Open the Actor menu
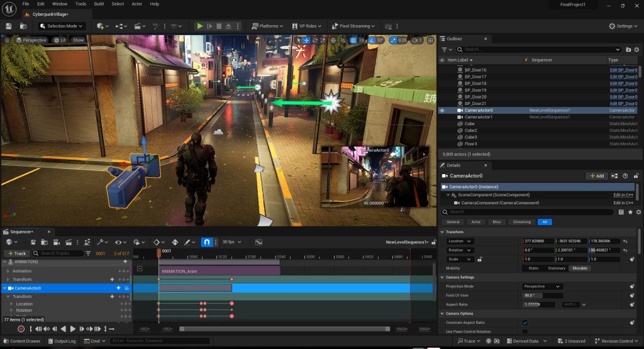This screenshot has width=644, height=349. pyautogui.click(x=136, y=4)
